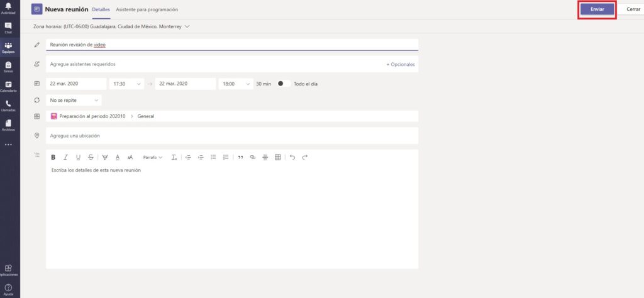
Task: Open Archivos in the left sidebar
Action: 9,125
